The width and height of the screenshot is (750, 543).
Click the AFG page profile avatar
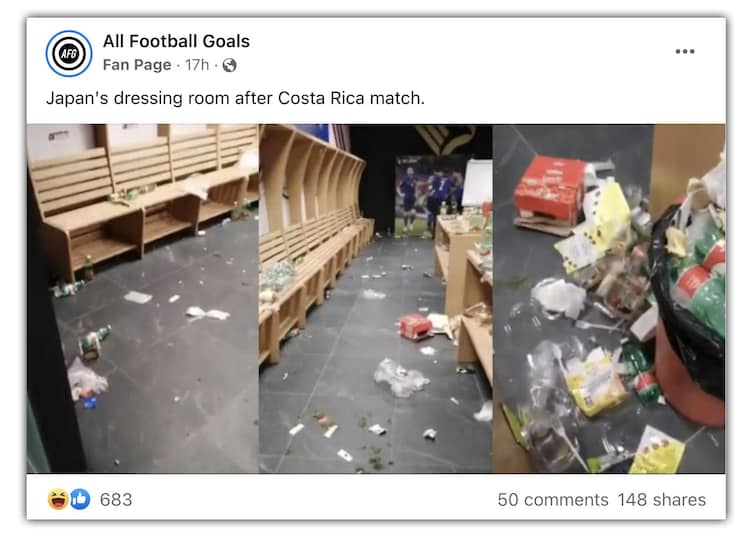tap(69, 53)
